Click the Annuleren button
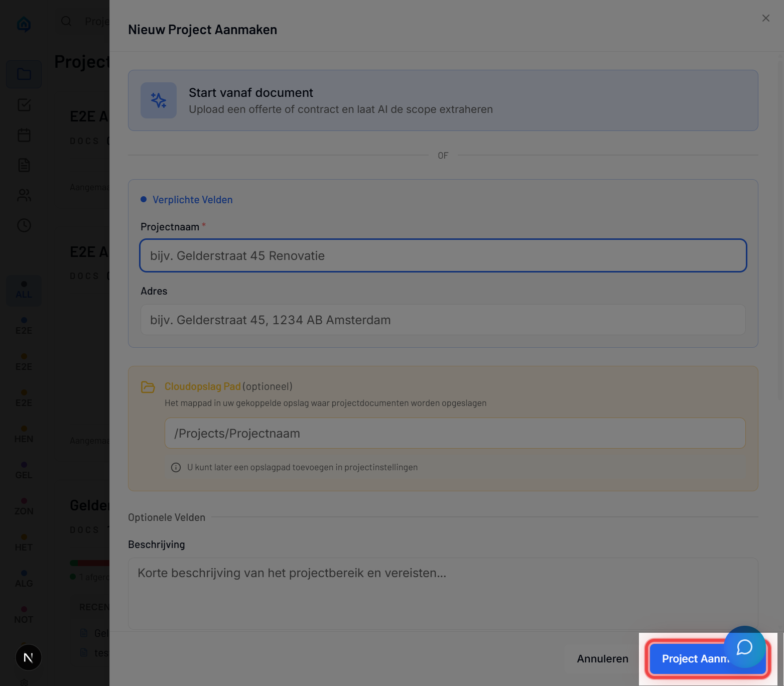Viewport: 784px width, 686px height. (x=602, y=658)
